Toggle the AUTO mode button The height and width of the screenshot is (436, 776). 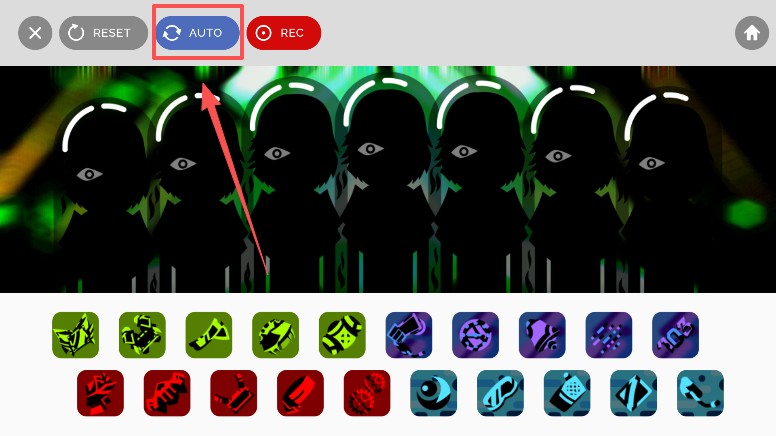pyautogui.click(x=197, y=33)
